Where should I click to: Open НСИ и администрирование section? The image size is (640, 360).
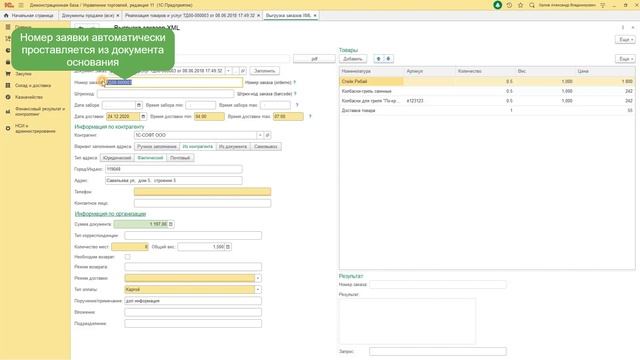(35, 129)
